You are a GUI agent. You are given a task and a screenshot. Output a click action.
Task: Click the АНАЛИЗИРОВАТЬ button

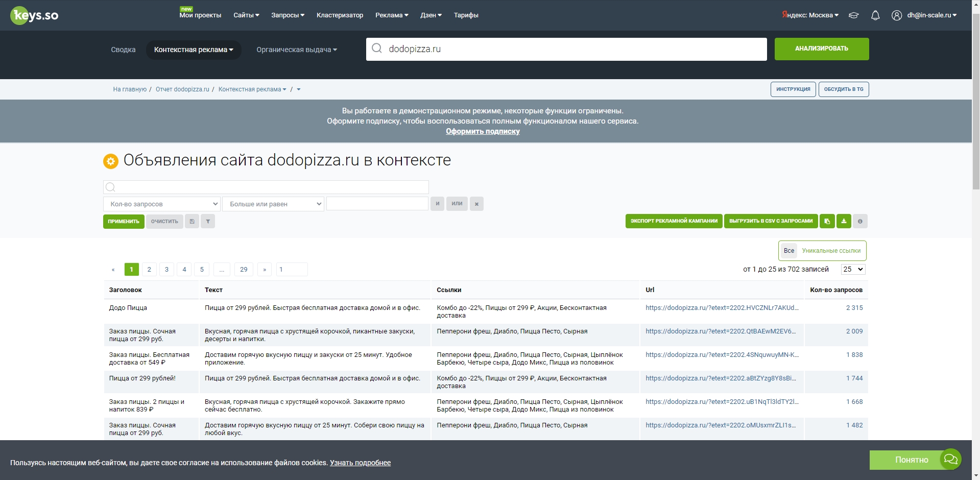point(821,49)
